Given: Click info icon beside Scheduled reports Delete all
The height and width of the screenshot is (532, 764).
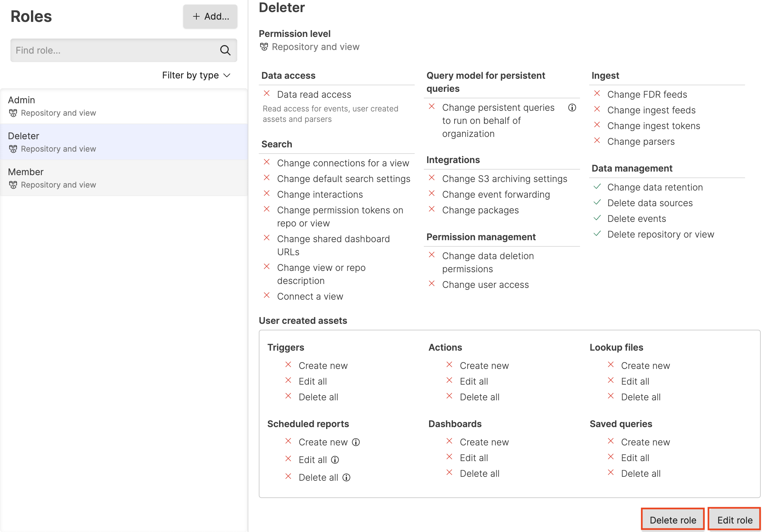Looking at the screenshot, I should coord(346,477).
